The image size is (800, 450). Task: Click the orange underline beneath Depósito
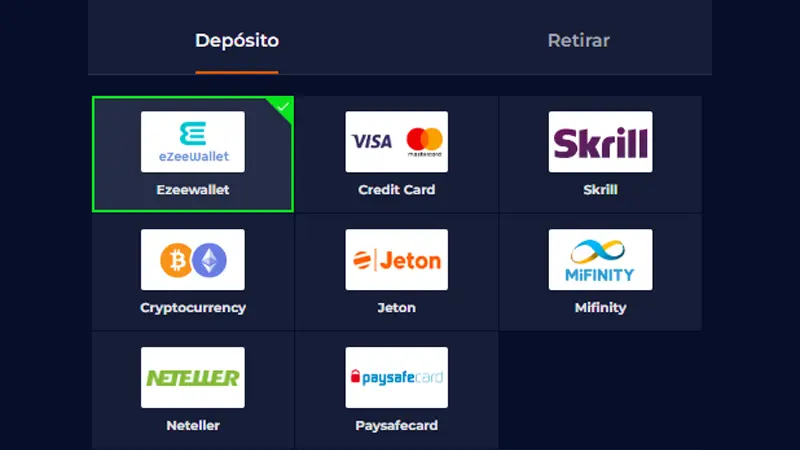(x=237, y=72)
